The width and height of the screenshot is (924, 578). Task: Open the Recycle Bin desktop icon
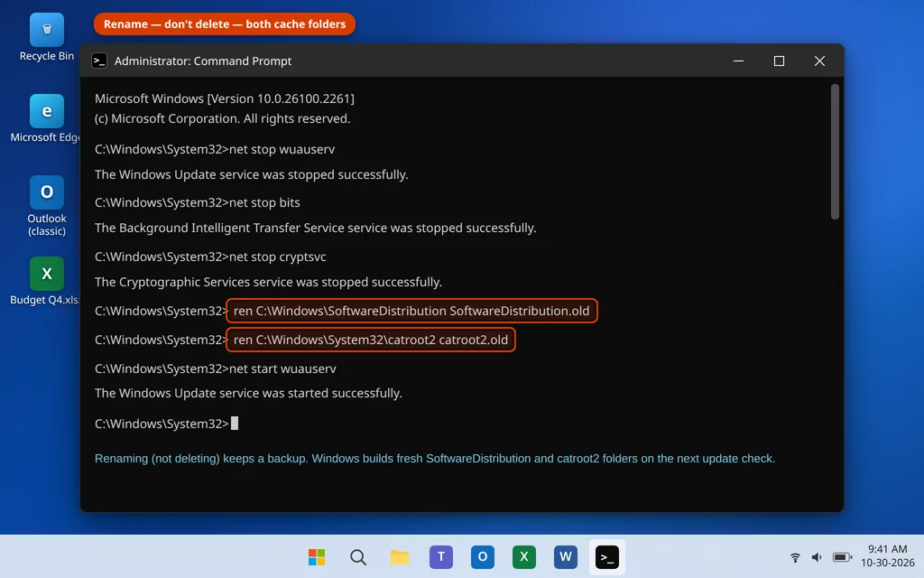point(47,38)
